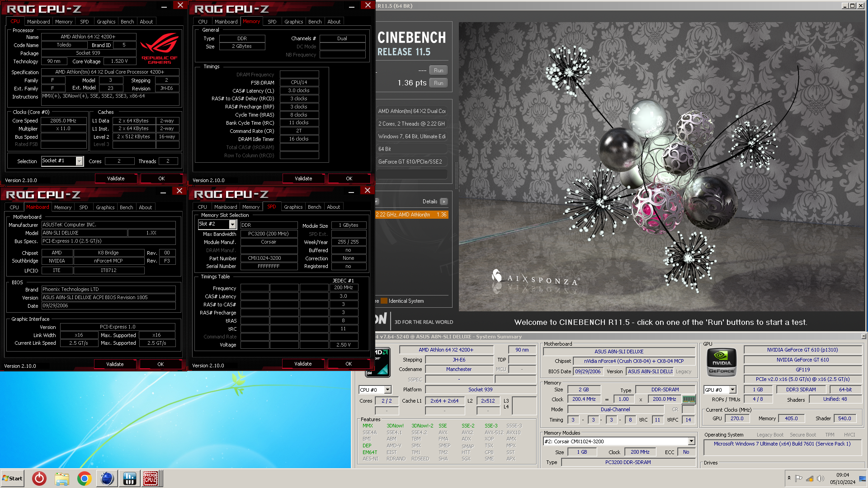The image size is (868, 488).
Task: Click the orange Identical System legend swatch
Action: (384, 301)
